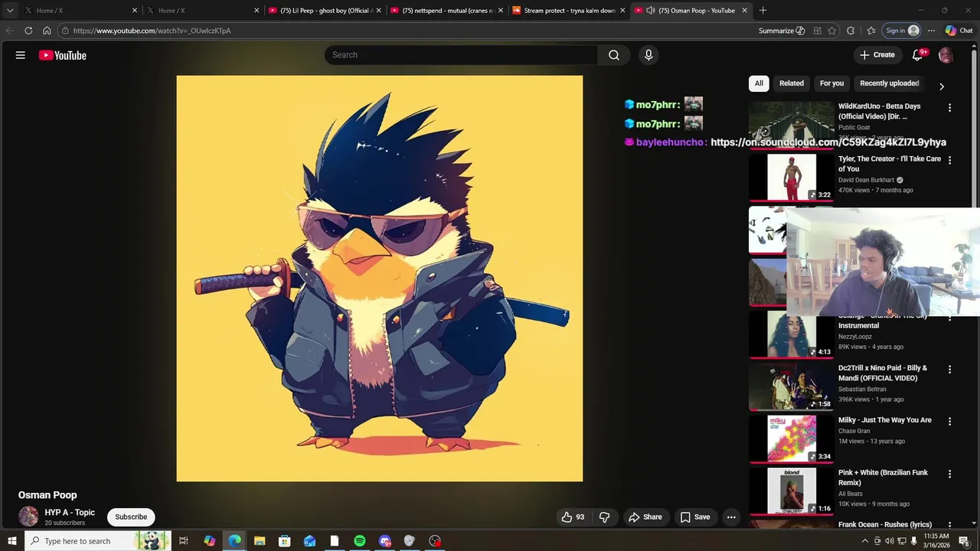Image resolution: width=980 pixels, height=551 pixels.
Task: Go to the YouTube home logo
Action: [62, 55]
